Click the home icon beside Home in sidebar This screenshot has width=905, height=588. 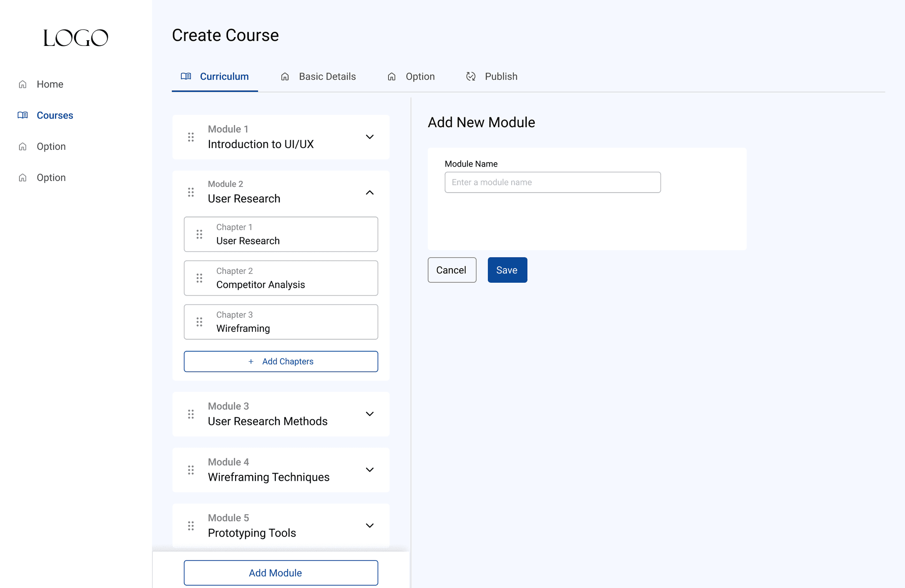[x=23, y=84]
